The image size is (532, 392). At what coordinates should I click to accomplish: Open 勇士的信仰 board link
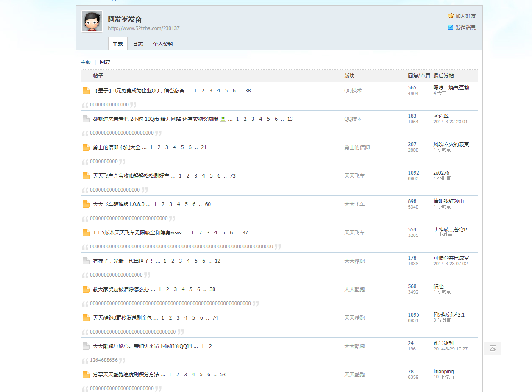tap(357, 147)
